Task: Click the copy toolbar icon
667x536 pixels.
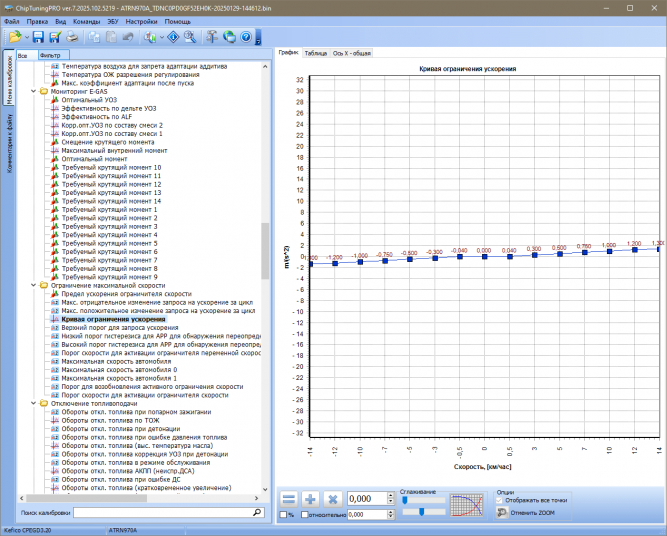Action: coord(94,37)
